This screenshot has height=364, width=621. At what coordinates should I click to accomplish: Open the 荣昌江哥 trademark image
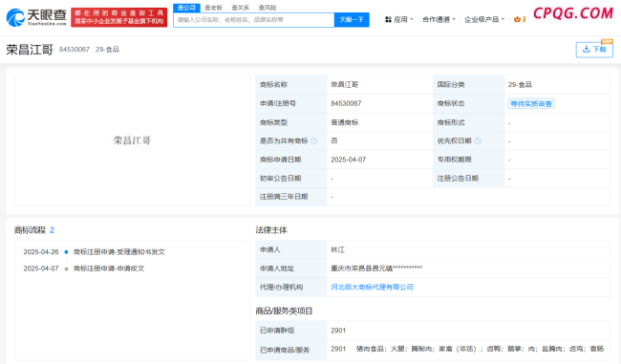[x=132, y=140]
